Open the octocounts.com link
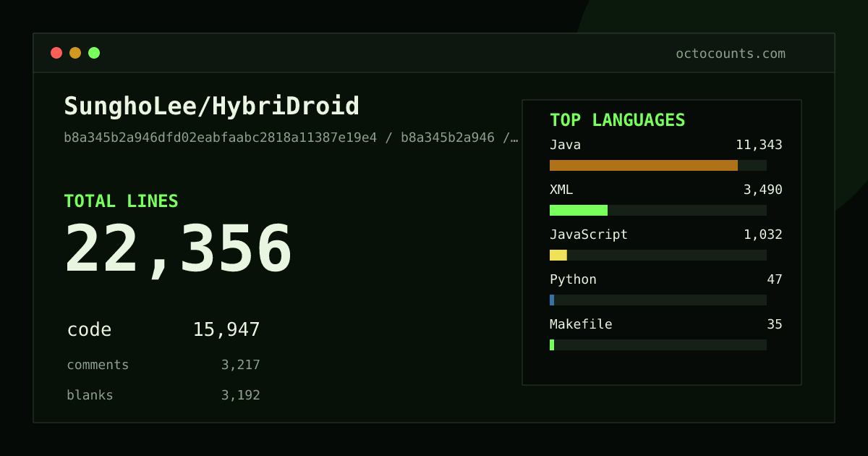Image resolution: width=868 pixels, height=456 pixels. pos(731,54)
